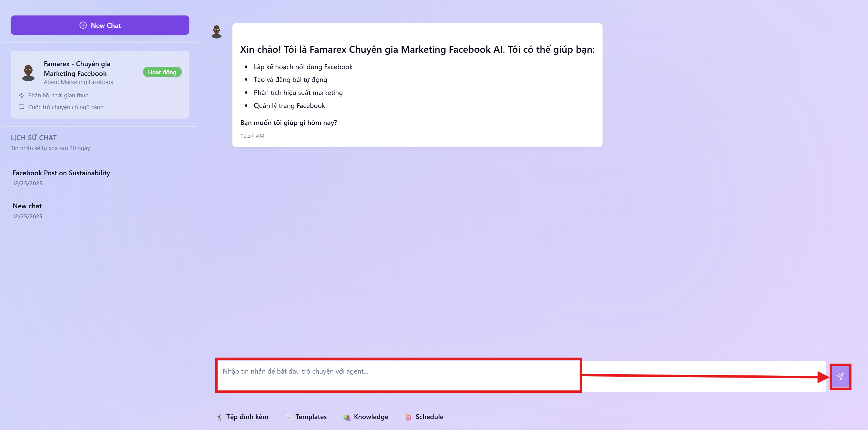Click 'Phản hồi thời gian thực' label
This screenshot has width=868, height=430.
click(x=58, y=95)
